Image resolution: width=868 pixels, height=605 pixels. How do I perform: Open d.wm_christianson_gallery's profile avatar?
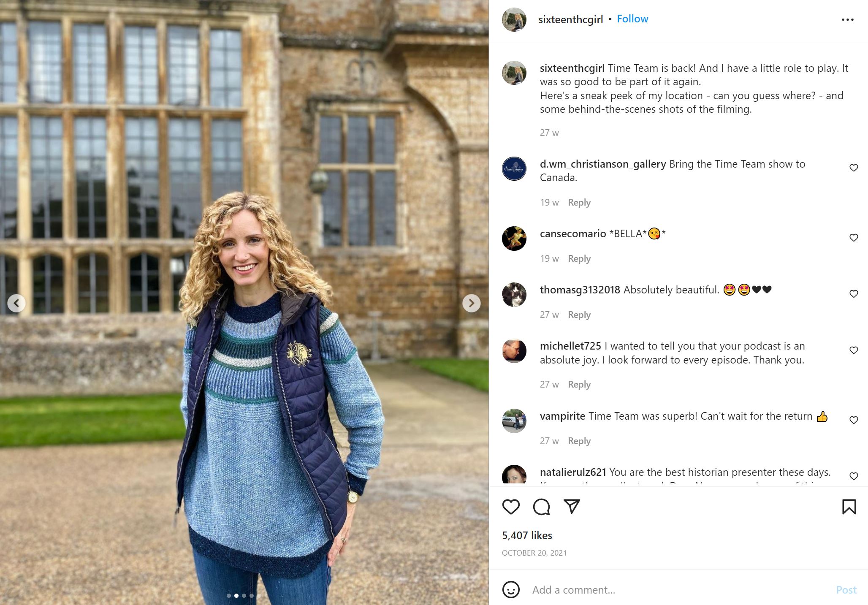pos(513,168)
